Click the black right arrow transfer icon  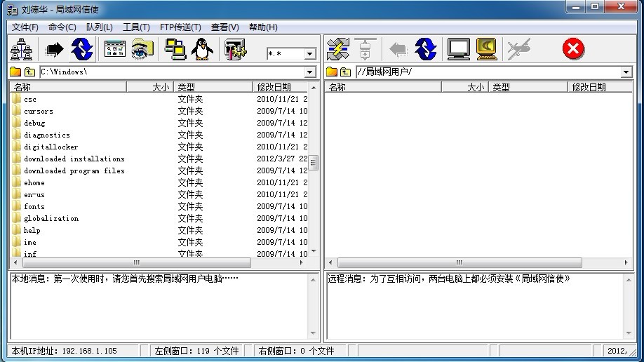tap(55, 49)
